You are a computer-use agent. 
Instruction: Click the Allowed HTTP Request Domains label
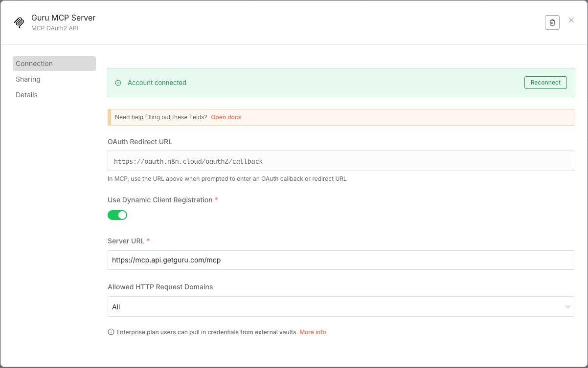(x=160, y=287)
